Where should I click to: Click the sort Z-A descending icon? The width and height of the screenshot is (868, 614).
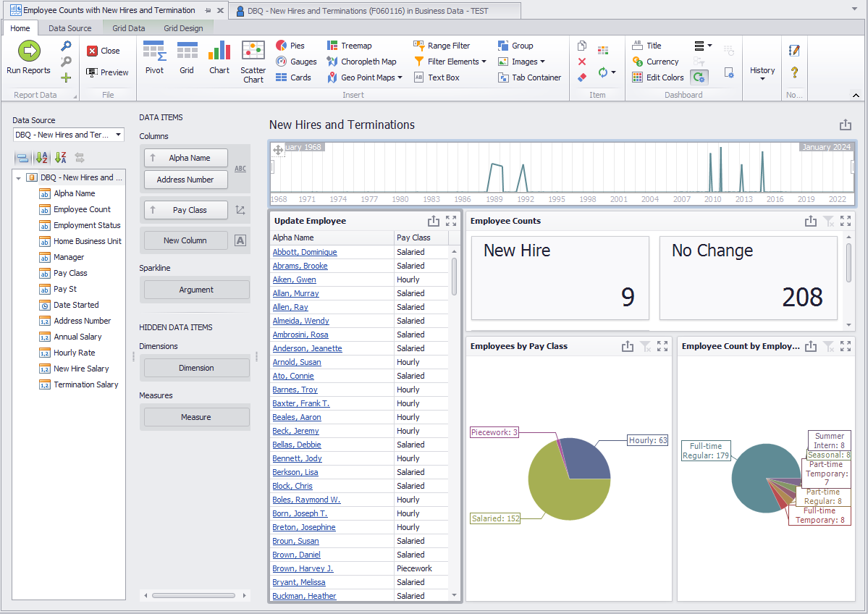[60, 158]
